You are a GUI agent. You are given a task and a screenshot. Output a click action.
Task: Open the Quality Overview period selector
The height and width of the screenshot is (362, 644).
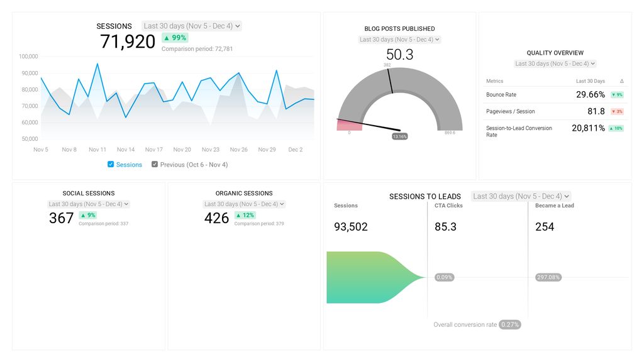point(556,63)
